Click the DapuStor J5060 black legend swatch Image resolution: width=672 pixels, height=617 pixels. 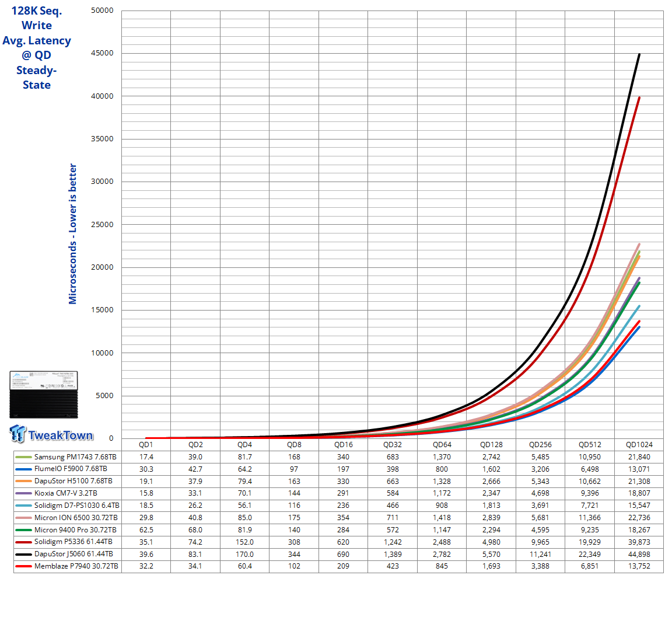point(23,555)
